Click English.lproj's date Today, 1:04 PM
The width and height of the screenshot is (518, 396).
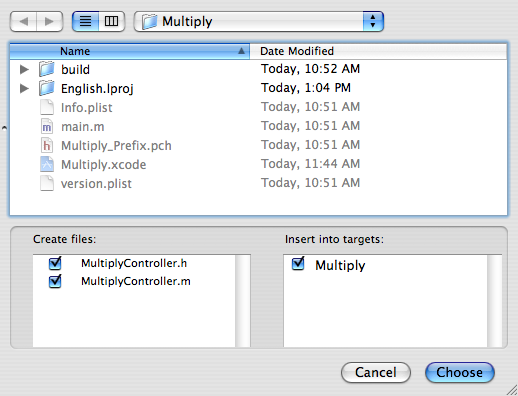pyautogui.click(x=306, y=88)
